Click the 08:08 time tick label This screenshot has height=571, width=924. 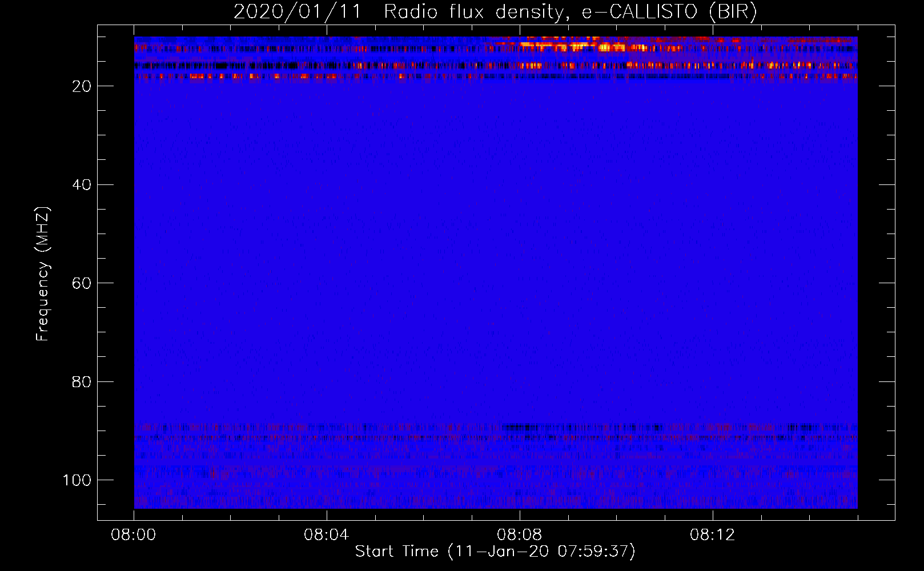click(x=520, y=535)
